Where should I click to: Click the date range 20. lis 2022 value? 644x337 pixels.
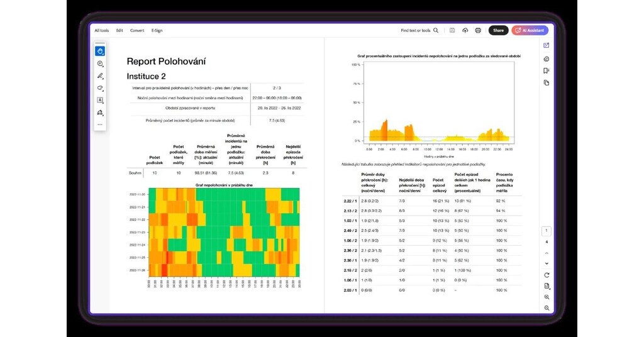tap(279, 108)
